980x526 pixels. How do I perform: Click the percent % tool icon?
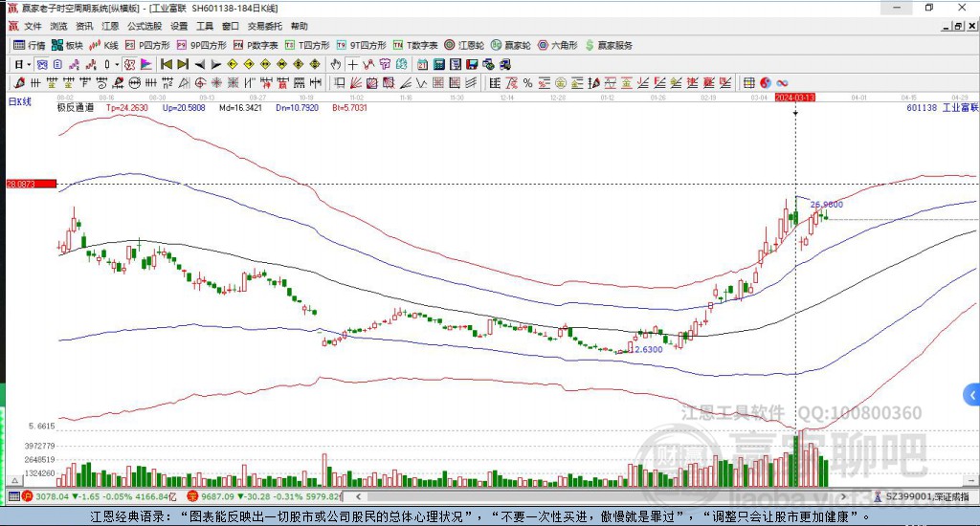(528, 82)
